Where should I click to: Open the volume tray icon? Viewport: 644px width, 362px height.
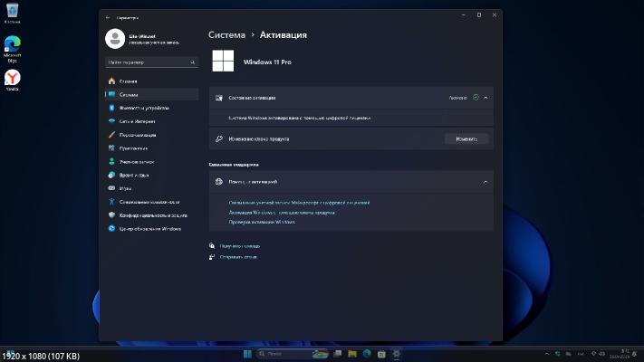pos(602,354)
